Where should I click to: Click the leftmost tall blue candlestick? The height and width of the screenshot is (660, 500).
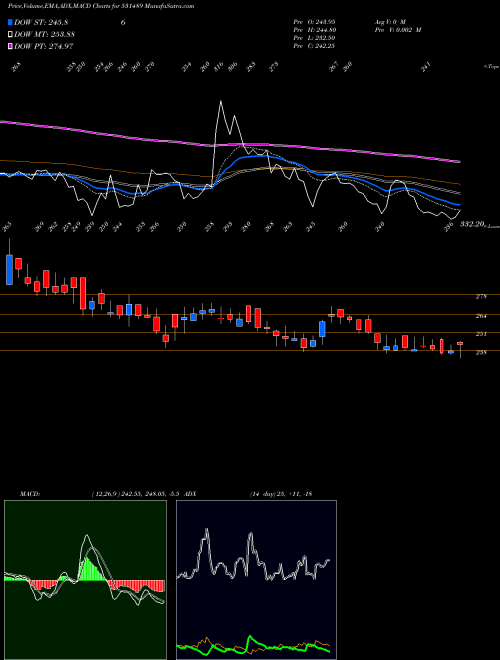pos(9,269)
